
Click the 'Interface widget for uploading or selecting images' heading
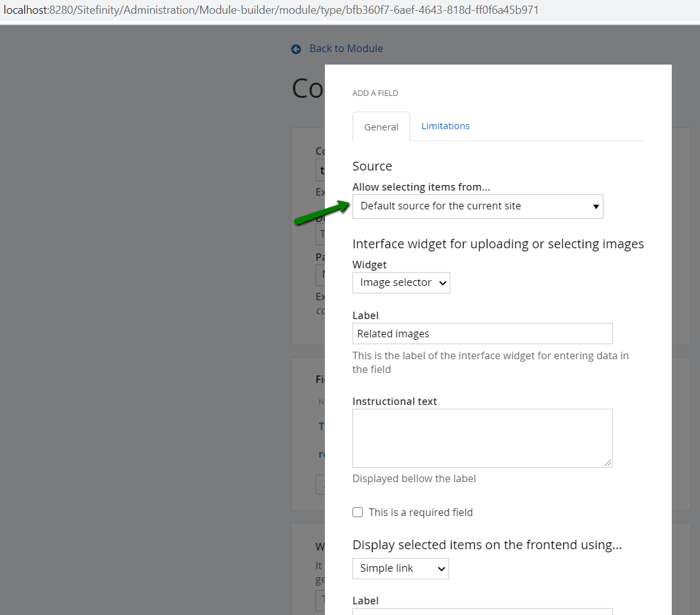click(498, 244)
